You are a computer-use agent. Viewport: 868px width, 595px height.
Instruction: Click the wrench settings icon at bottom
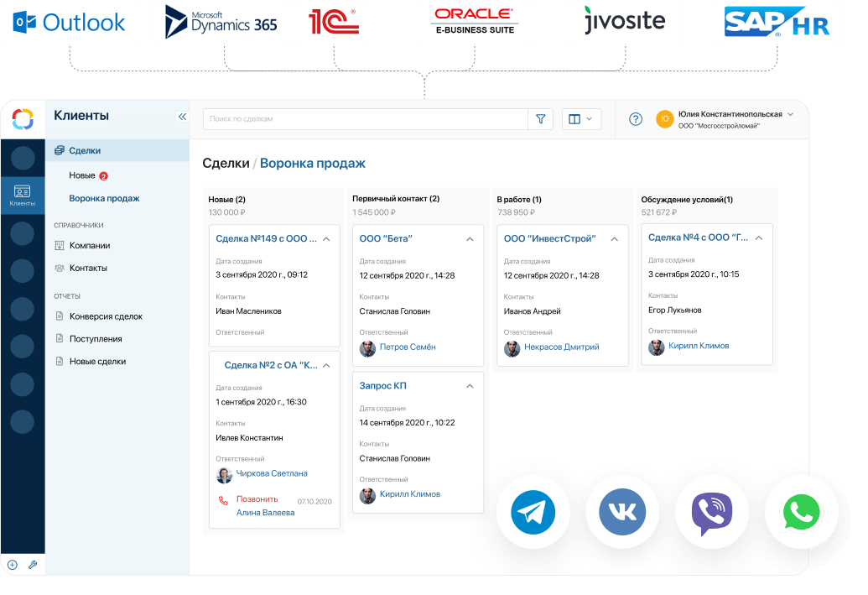point(33,565)
